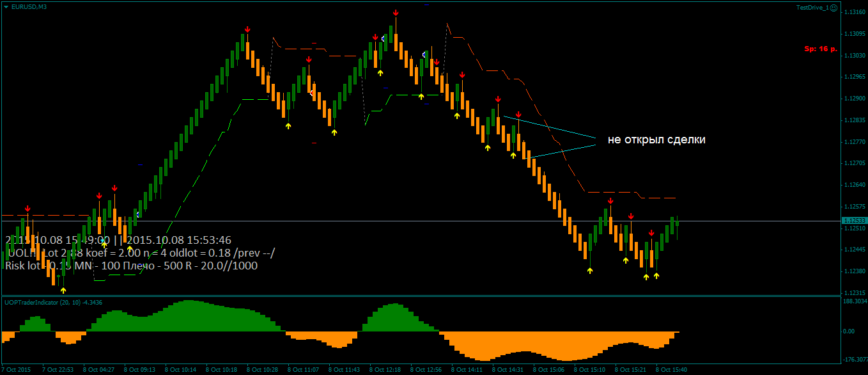The width and height of the screenshot is (868, 375).
Task: Click price scale value 1.13095
Action: coord(855,33)
